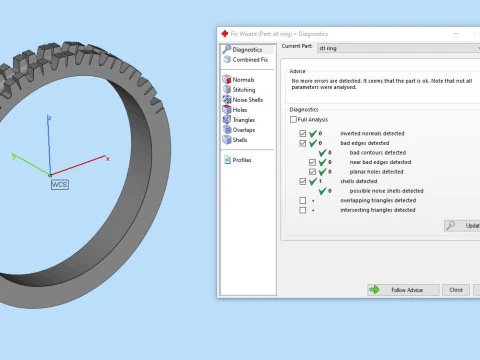
Task: Open the Current Part dropdown
Action: pos(398,48)
